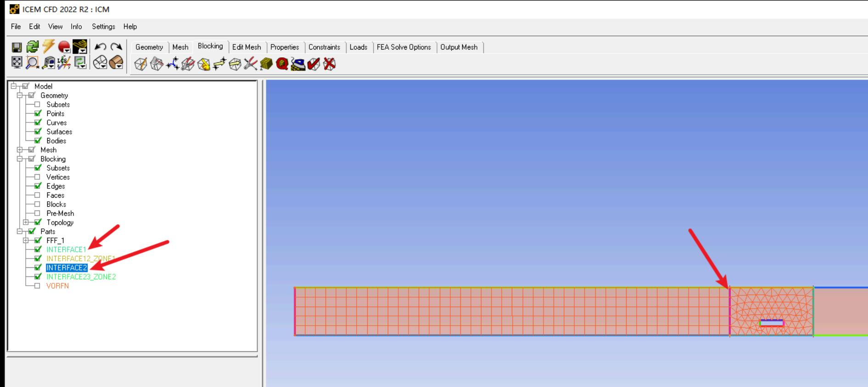The width and height of the screenshot is (868, 387).
Task: Open the yellow wireframe mesh dropdown icon
Action: (79, 47)
